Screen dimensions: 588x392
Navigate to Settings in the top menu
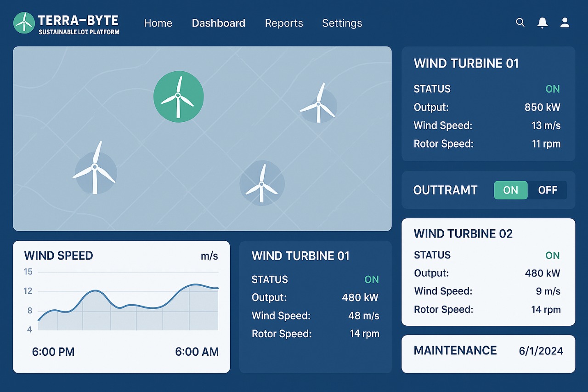coord(342,23)
